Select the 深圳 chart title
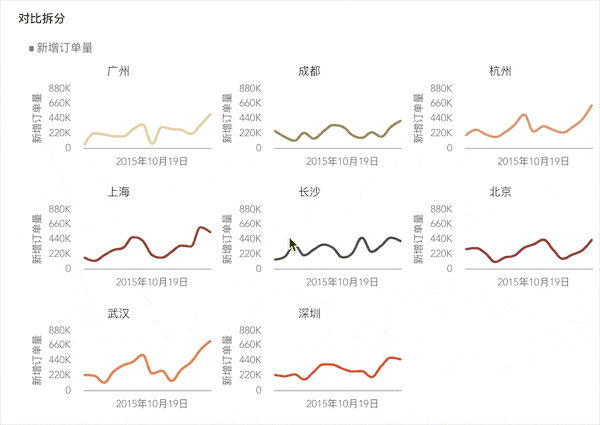This screenshot has height=425, width=600. tap(310, 314)
